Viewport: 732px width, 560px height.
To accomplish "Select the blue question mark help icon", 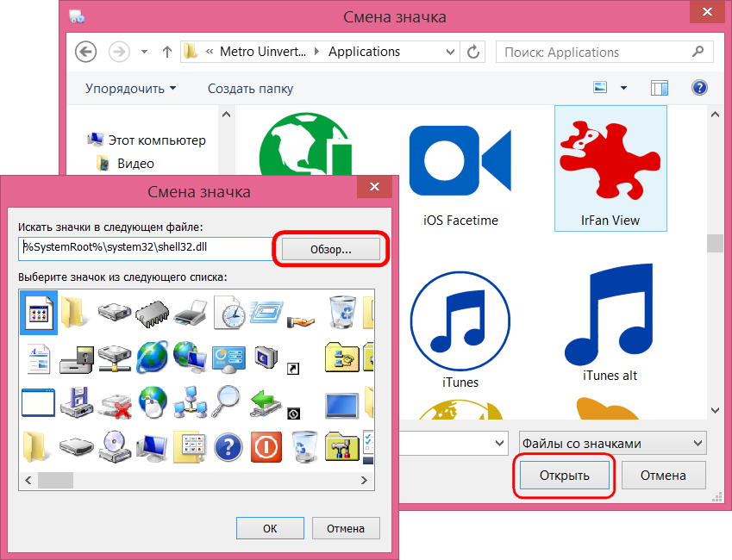I will (228, 447).
